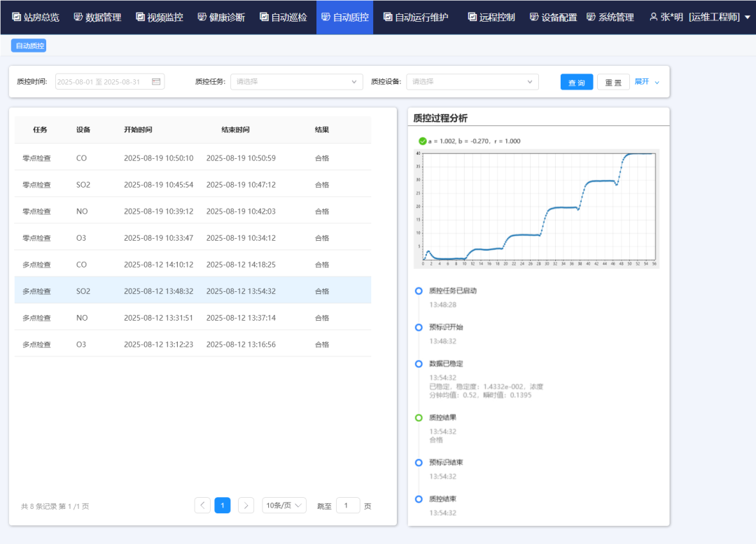Screen dimensions: 756x544
Task: Click the 重置 button
Action: [x=613, y=82]
